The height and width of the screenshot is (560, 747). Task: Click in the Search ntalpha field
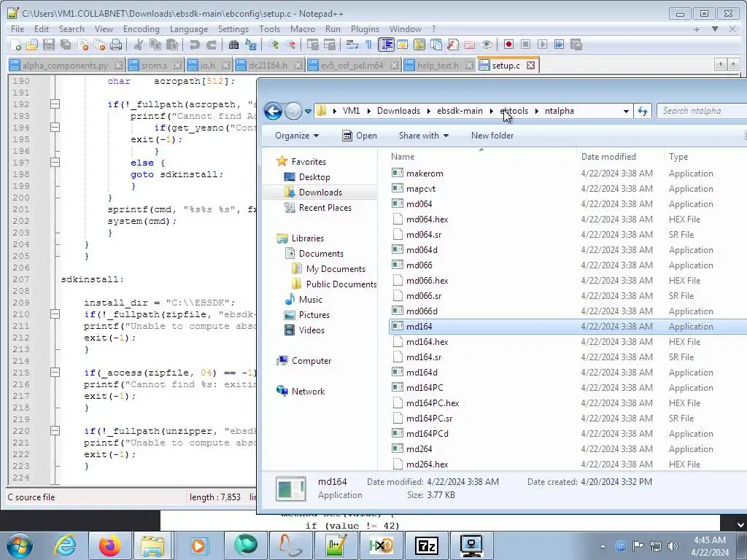click(x=701, y=111)
